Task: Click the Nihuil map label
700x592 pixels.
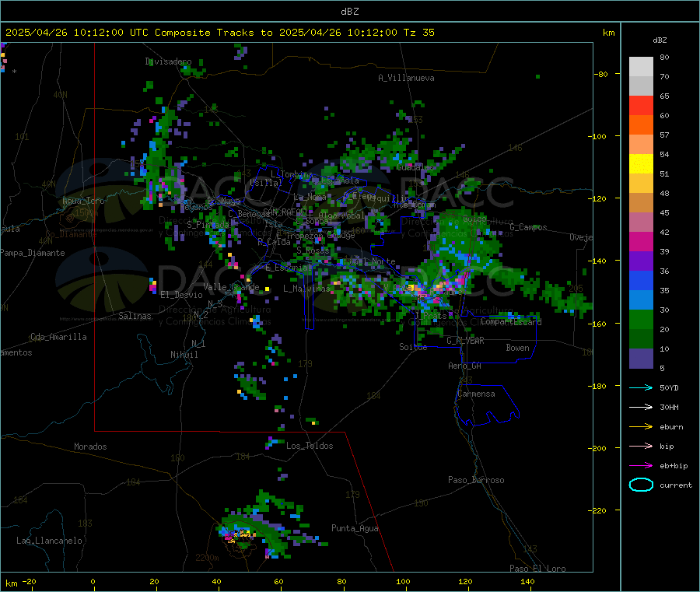Action: pyautogui.click(x=184, y=355)
